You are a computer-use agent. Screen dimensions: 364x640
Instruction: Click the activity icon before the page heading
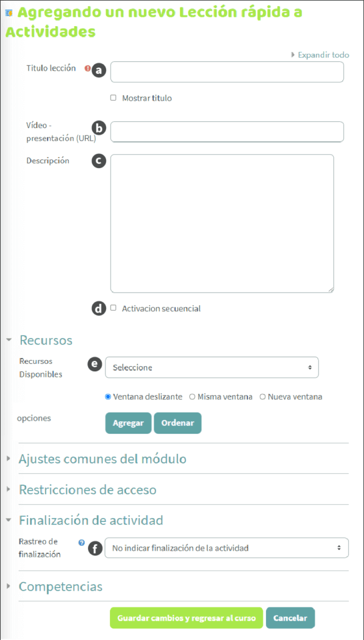tap(7, 13)
